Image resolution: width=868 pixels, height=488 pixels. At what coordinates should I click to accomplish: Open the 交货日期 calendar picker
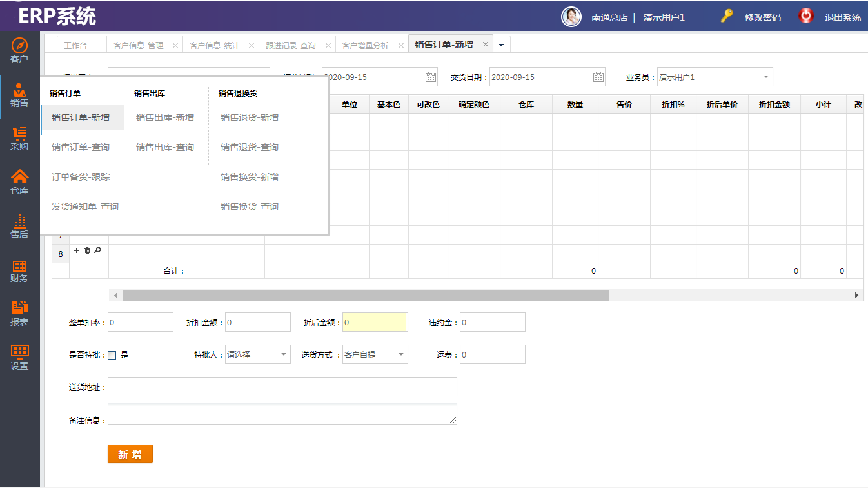tap(598, 77)
